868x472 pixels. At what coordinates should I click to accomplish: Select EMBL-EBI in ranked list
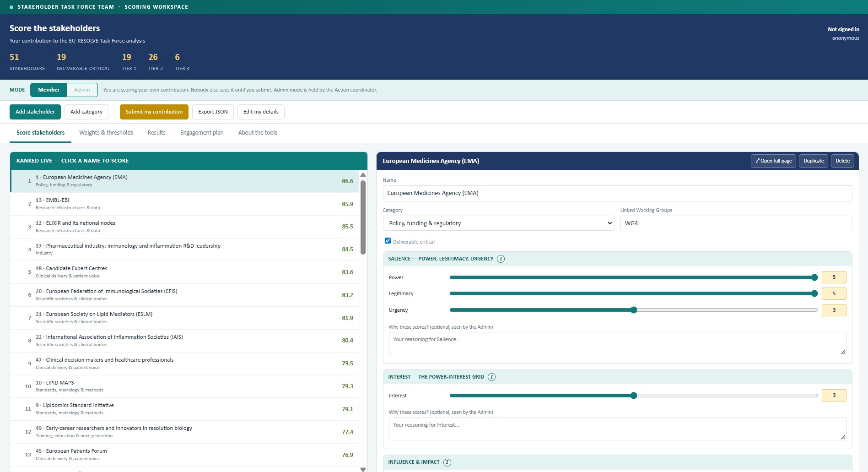184,204
